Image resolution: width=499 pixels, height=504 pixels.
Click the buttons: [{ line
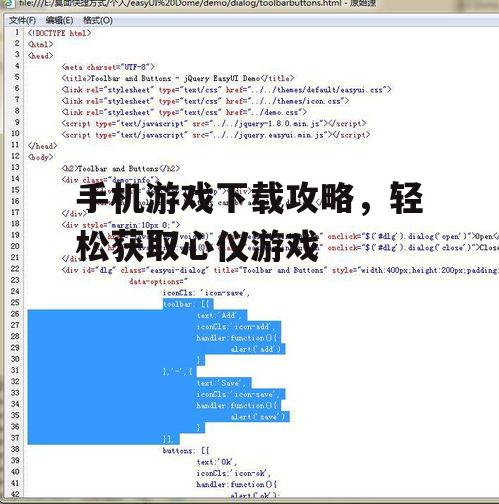click(186, 451)
